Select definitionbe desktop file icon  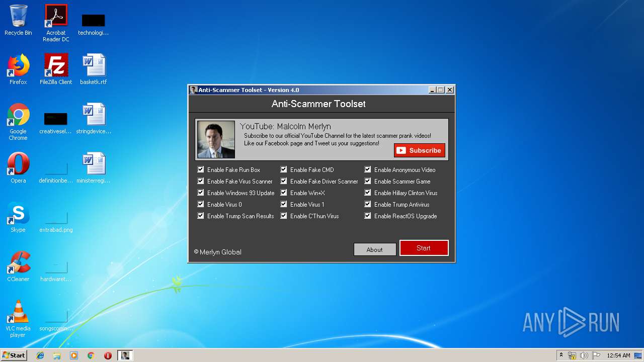[56, 172]
